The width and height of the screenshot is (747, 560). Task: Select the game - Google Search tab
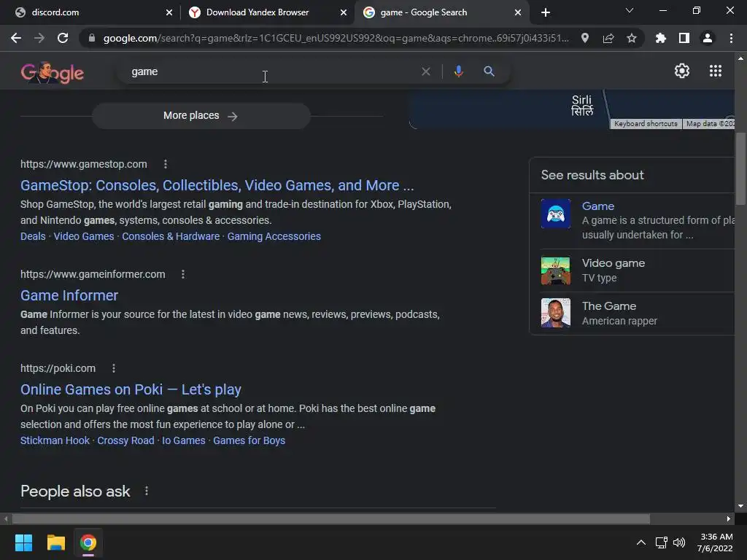pyautogui.click(x=442, y=12)
